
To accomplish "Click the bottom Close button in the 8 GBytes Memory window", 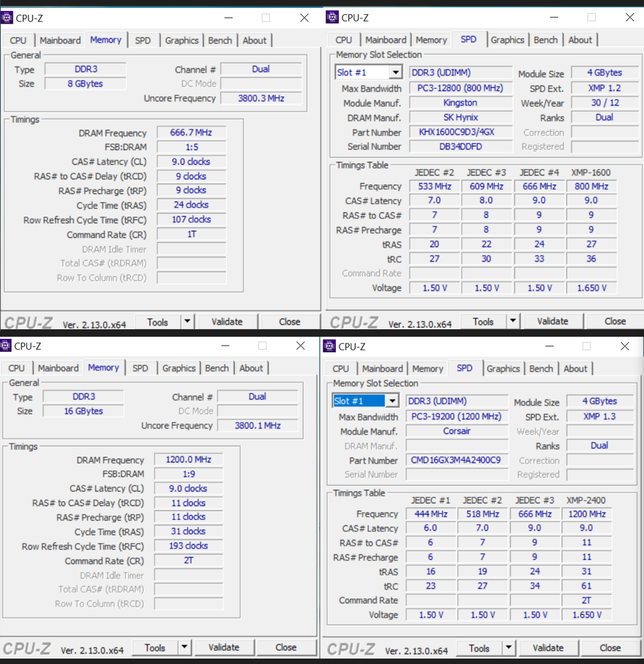I will click(x=290, y=322).
